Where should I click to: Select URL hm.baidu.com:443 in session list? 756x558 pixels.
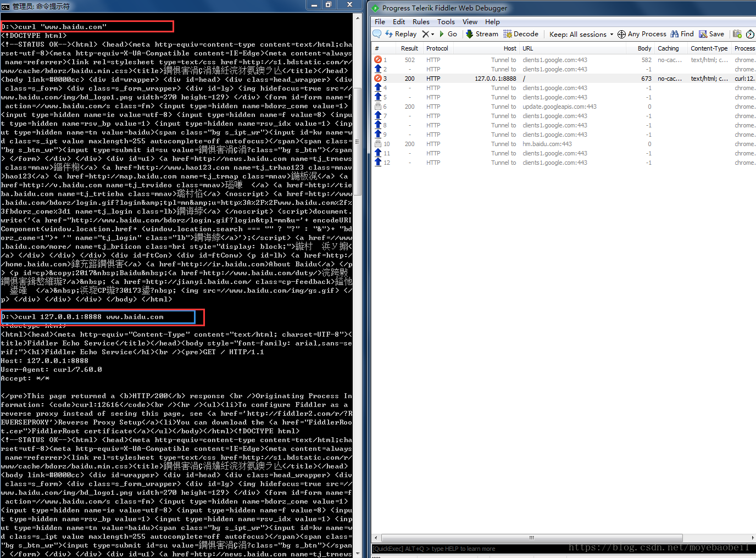[x=547, y=144]
